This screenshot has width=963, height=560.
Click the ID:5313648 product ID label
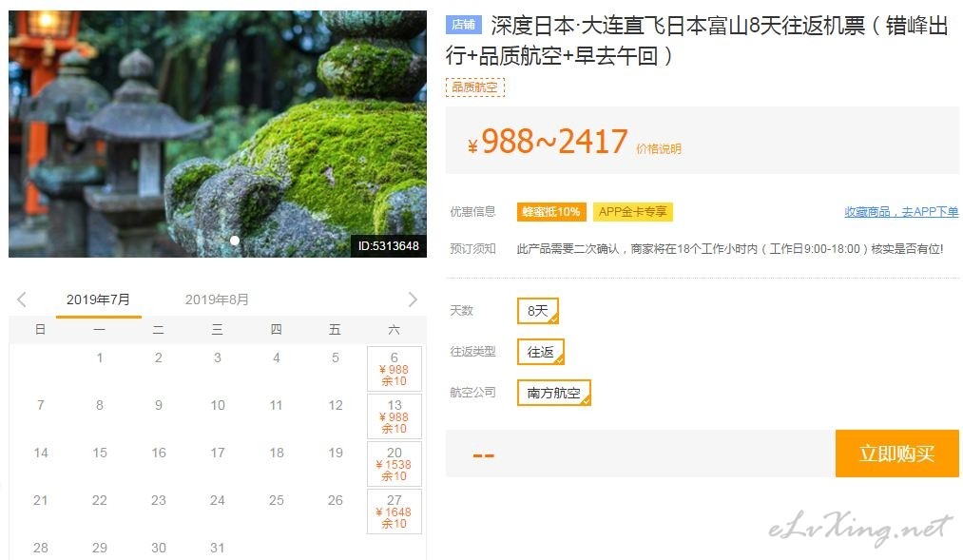pyautogui.click(x=388, y=246)
